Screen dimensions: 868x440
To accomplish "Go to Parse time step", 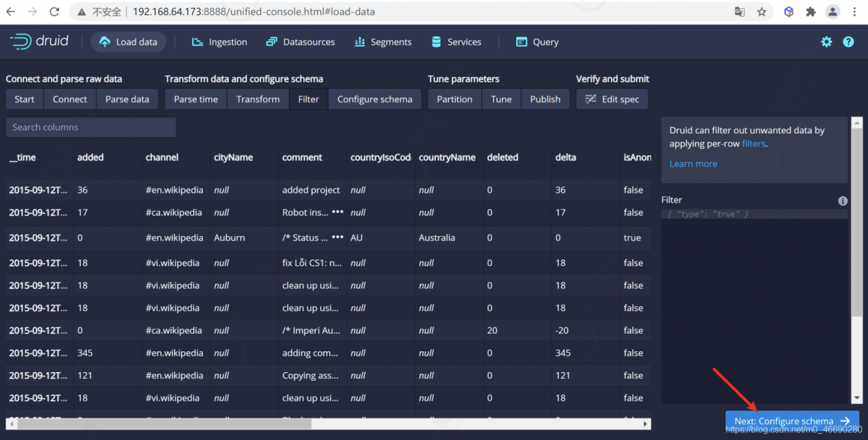I will tap(196, 99).
